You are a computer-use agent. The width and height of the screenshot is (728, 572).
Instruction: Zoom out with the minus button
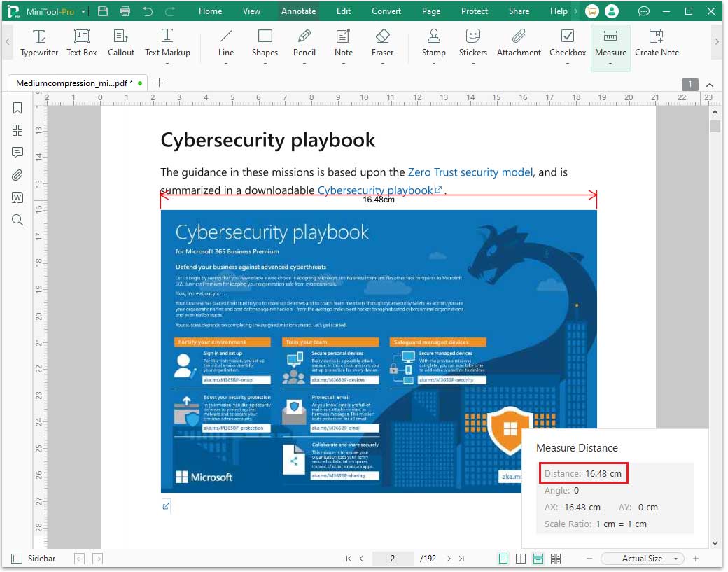589,559
